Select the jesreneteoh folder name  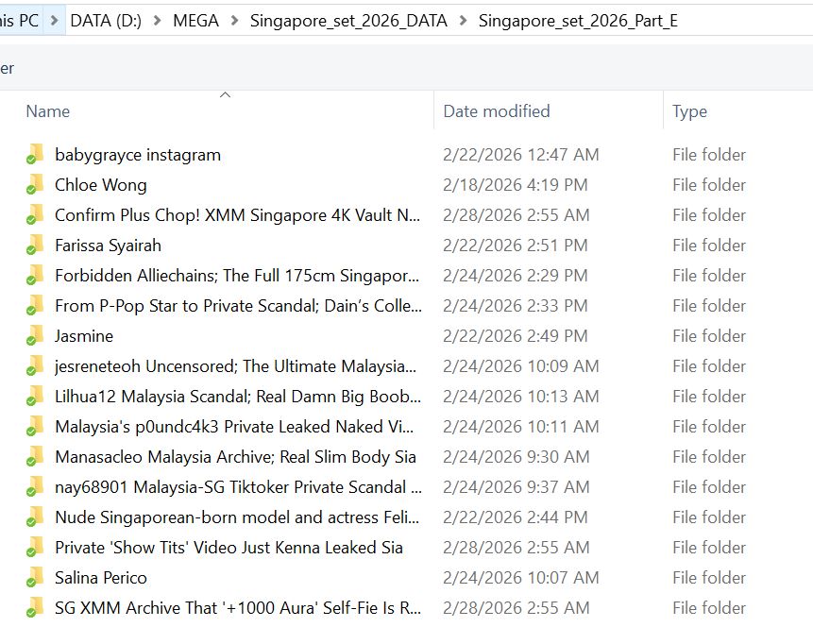(x=235, y=366)
